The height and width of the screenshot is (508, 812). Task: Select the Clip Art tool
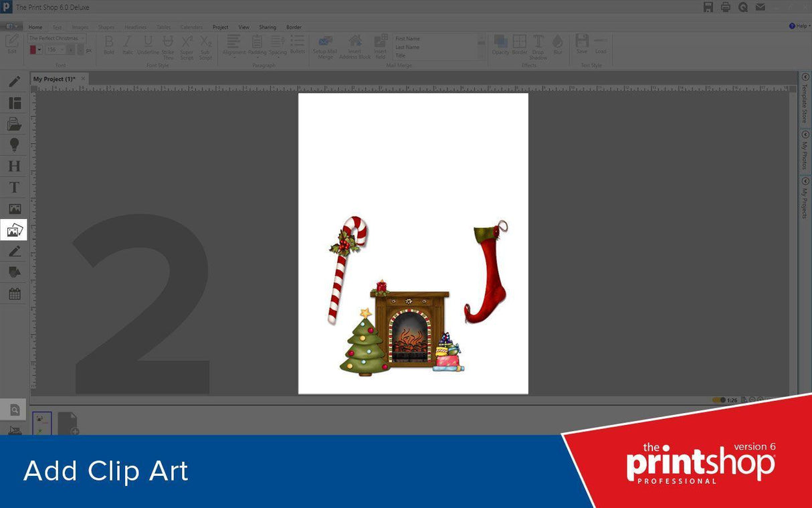coord(13,230)
